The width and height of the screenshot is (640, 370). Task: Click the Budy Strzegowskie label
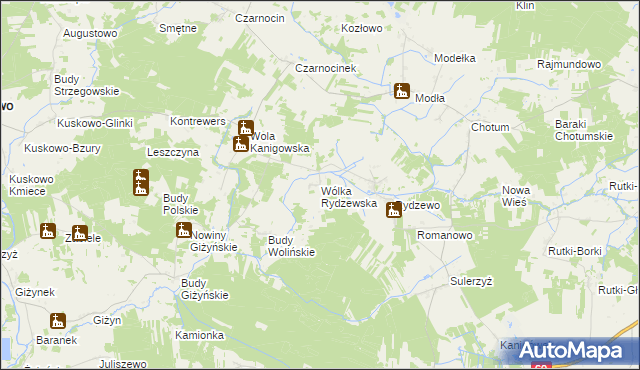coord(87,85)
